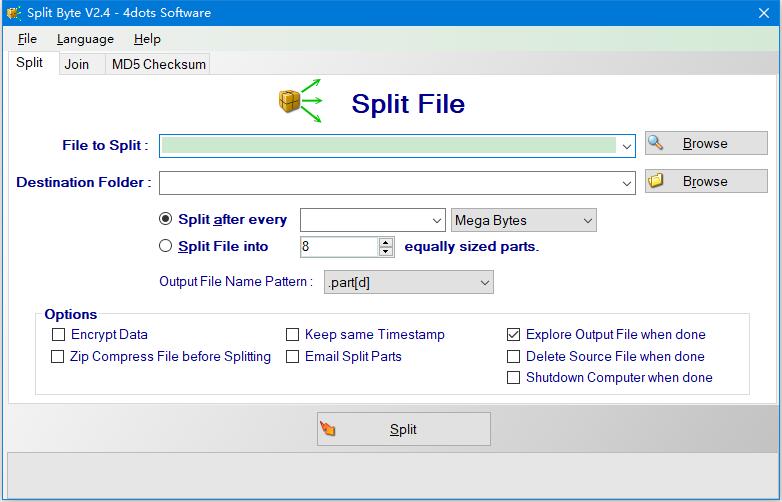782x502 pixels.
Task: Select the Split File into radio button
Action: pyautogui.click(x=166, y=246)
